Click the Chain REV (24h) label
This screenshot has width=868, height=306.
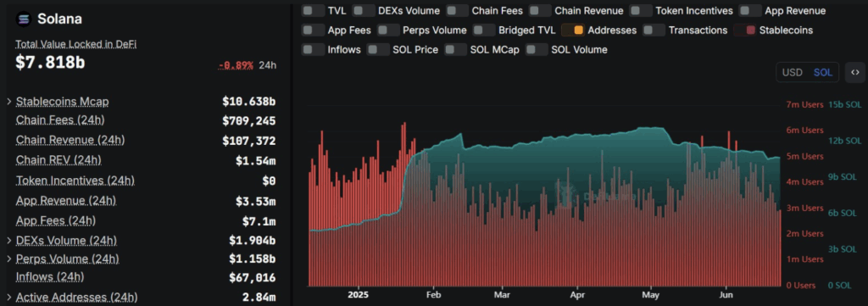(x=58, y=160)
